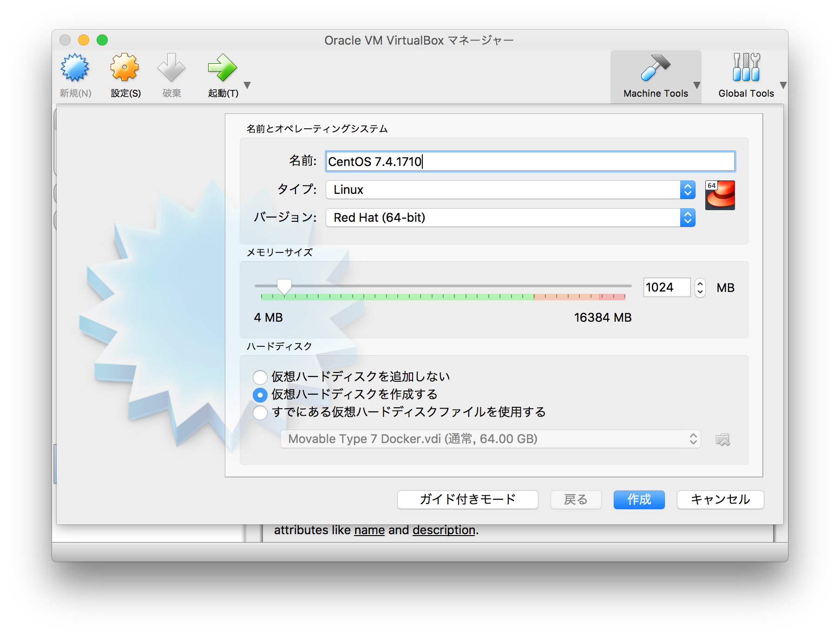Click the memory size stepper arrows
This screenshot has height=636, width=840.
pyautogui.click(x=700, y=288)
